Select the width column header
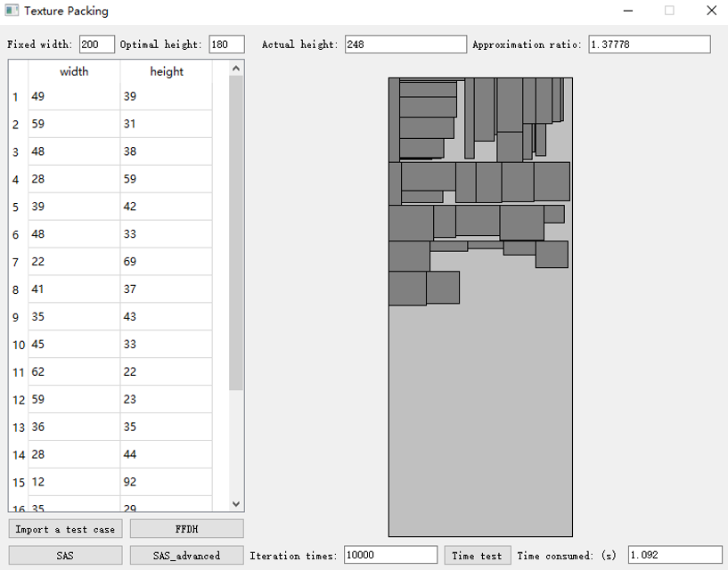 [x=74, y=71]
